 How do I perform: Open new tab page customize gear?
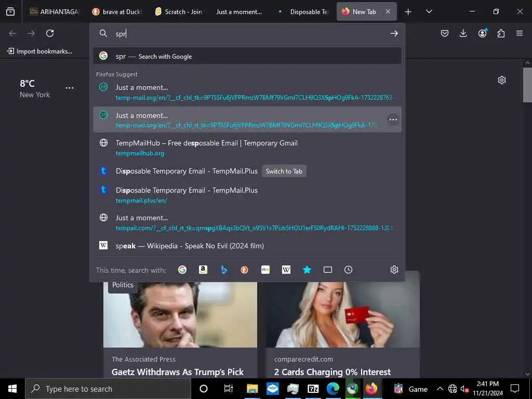click(x=501, y=80)
